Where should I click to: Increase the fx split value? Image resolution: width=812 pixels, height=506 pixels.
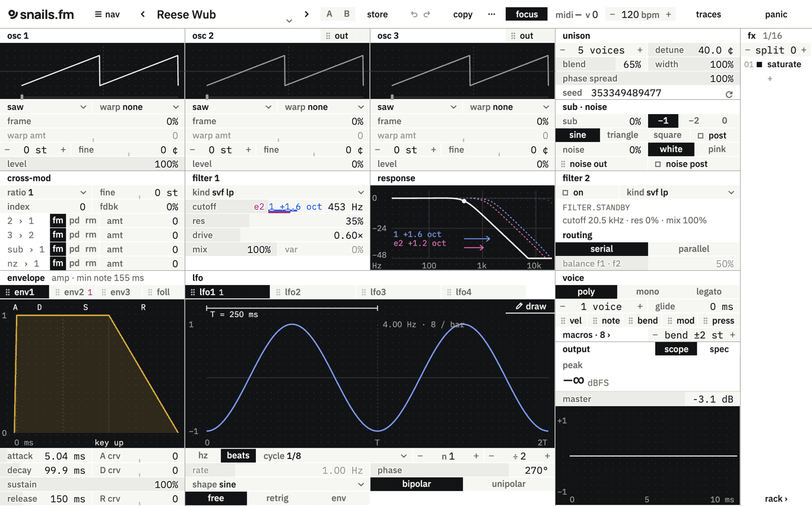click(804, 50)
